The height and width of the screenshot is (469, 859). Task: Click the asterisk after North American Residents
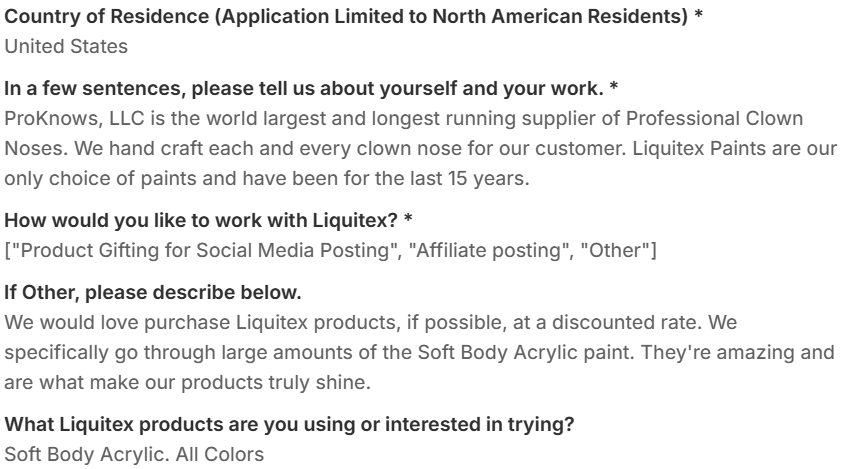click(697, 17)
